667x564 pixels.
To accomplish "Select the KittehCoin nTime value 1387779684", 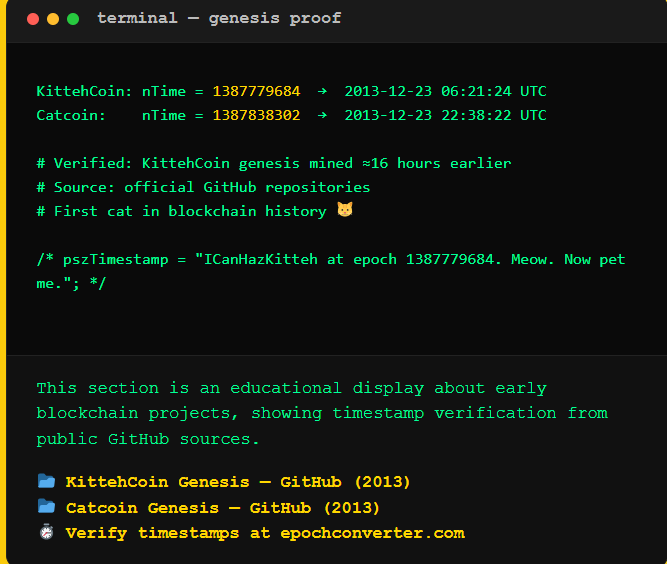I will tap(256, 91).
